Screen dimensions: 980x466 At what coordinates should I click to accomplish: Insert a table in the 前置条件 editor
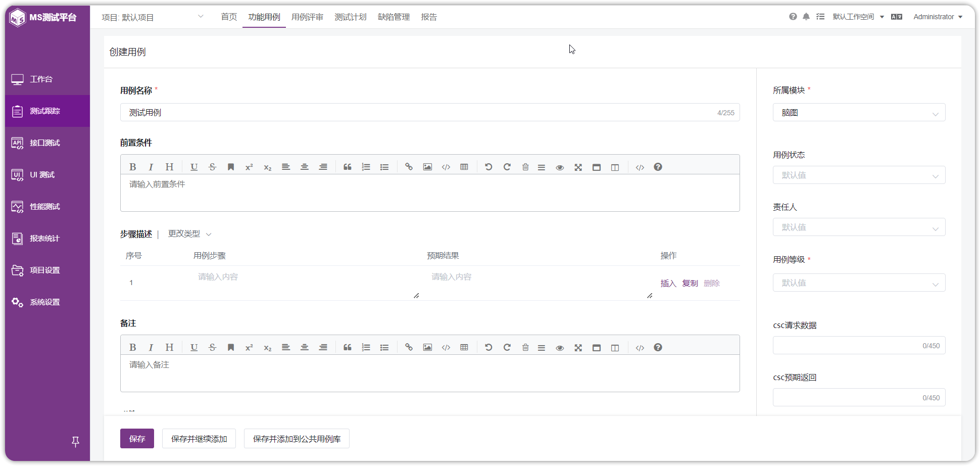(x=464, y=167)
